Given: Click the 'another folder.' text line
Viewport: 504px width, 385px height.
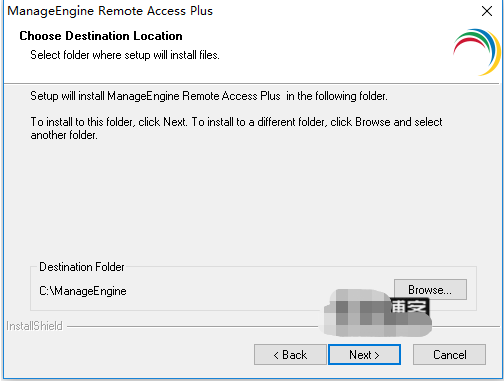Looking at the screenshot, I should 64,135.
